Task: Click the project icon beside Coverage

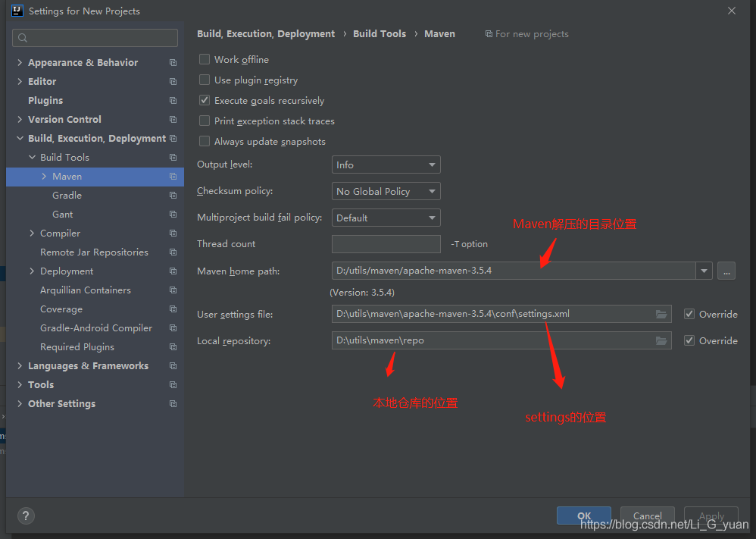Action: click(173, 309)
